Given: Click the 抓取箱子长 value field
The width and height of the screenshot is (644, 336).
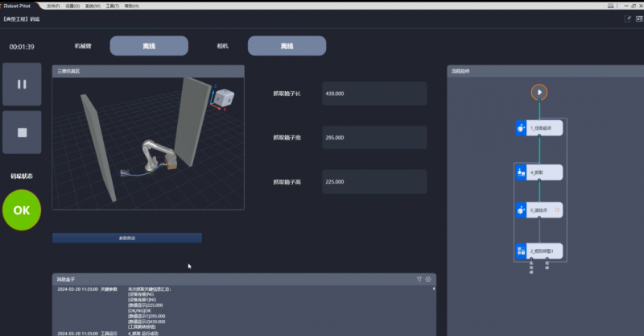Looking at the screenshot, I should [374, 93].
